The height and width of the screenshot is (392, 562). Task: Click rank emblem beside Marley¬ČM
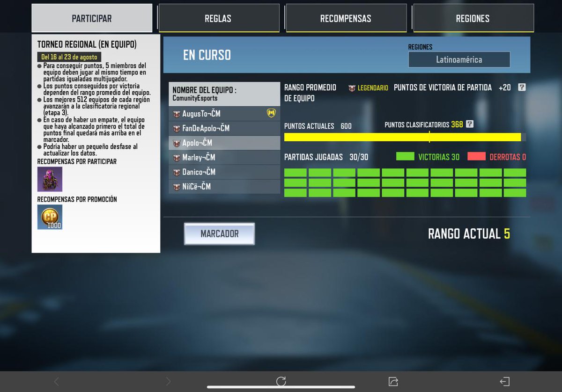click(x=177, y=157)
